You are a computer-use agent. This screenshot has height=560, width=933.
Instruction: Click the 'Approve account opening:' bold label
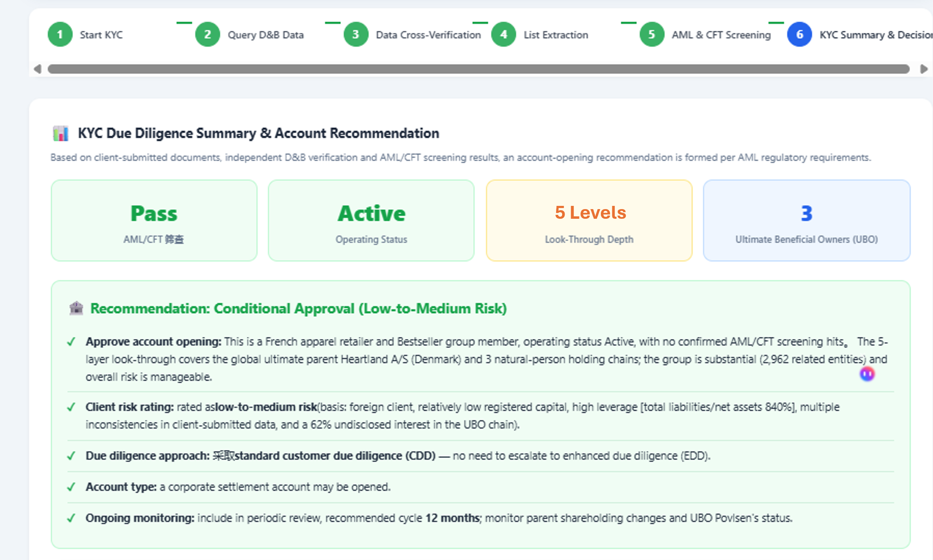click(x=153, y=342)
